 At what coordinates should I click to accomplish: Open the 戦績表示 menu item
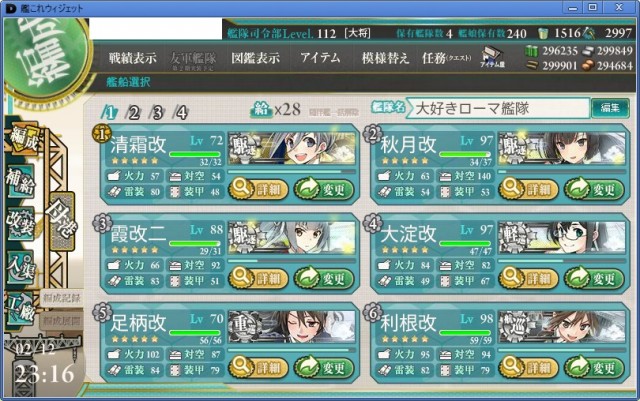132,58
